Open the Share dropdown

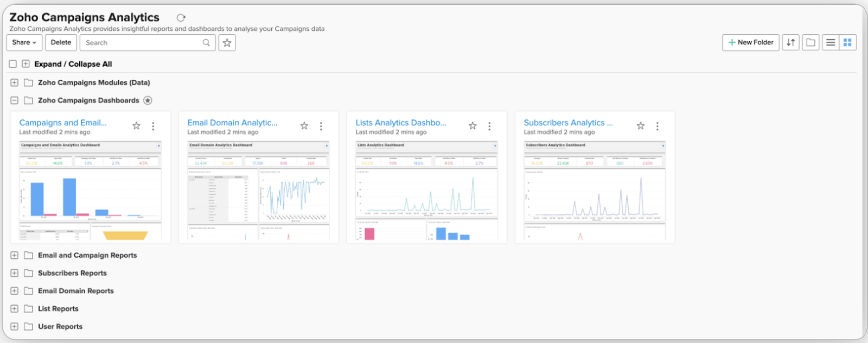(x=24, y=42)
